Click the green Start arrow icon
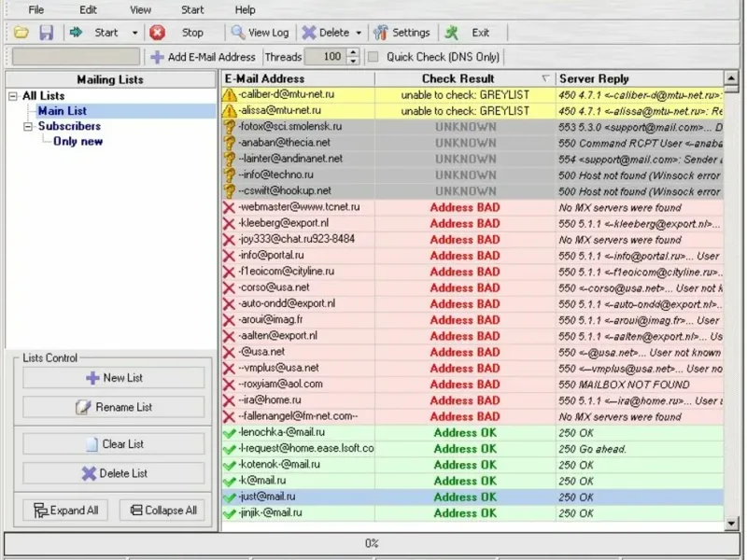The width and height of the screenshot is (747, 560). 77,33
